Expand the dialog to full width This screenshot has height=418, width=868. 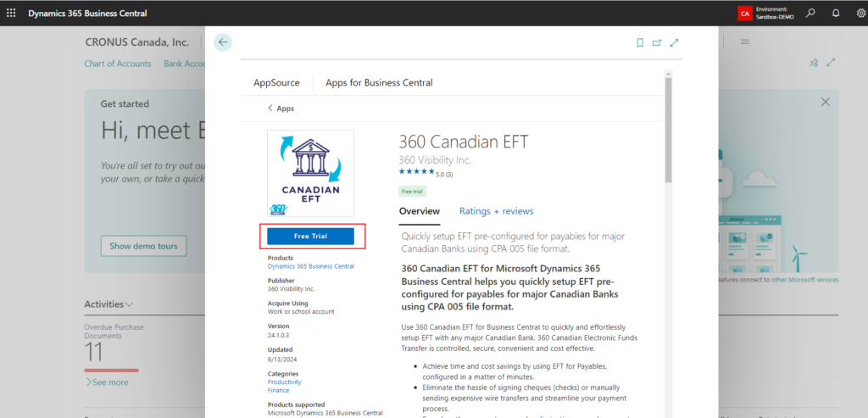click(x=674, y=42)
